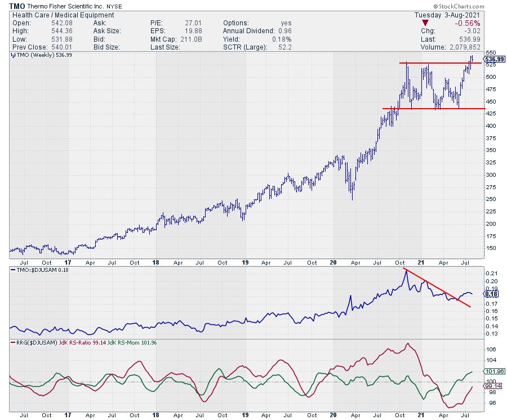Click the TMO (Weekly) legend marker
This screenshot has width=507, height=420.
(x=12, y=56)
